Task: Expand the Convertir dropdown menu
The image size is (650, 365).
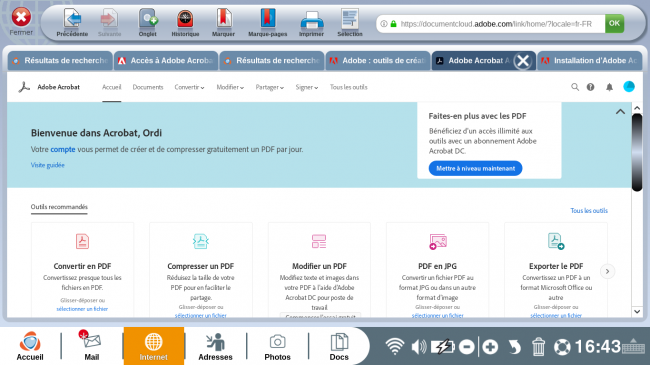Action: 189,87
